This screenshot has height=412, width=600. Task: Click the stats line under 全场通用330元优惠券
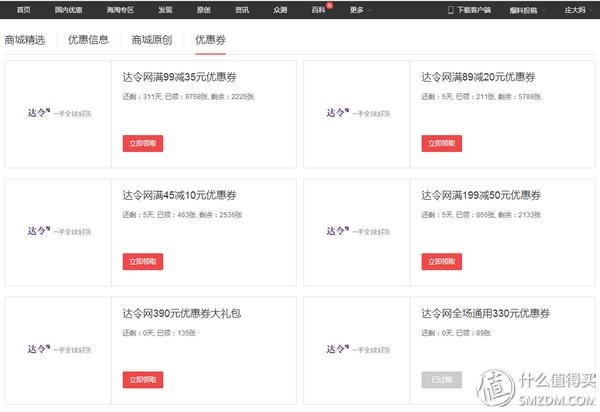click(456, 333)
